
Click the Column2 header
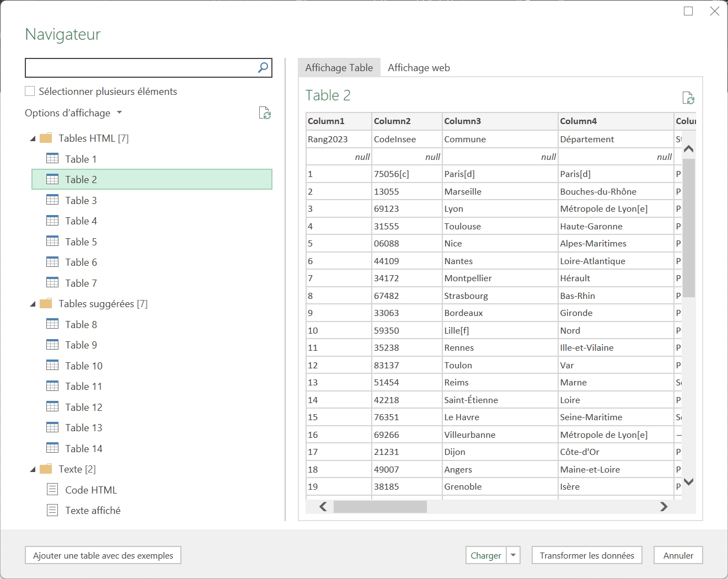(407, 121)
